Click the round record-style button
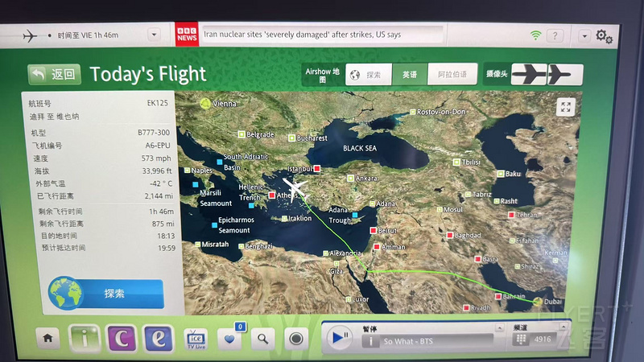644x362 pixels. click(x=296, y=339)
